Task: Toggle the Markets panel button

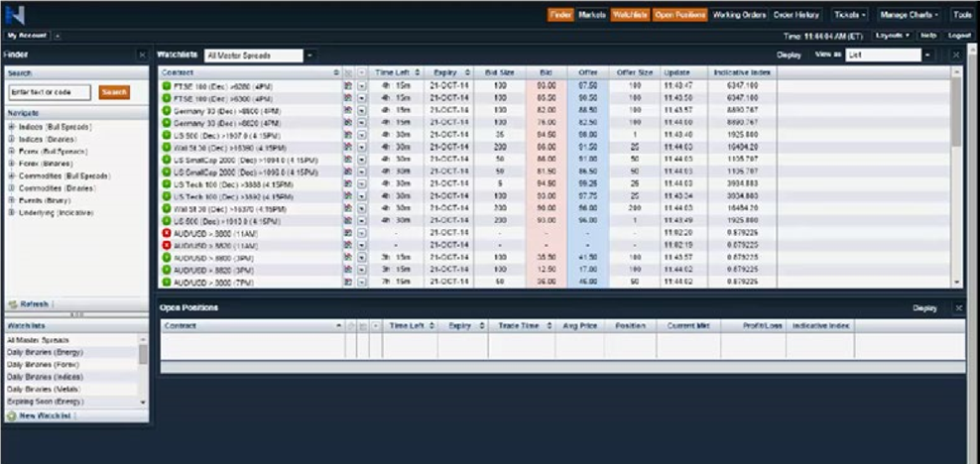Action: coord(591,14)
